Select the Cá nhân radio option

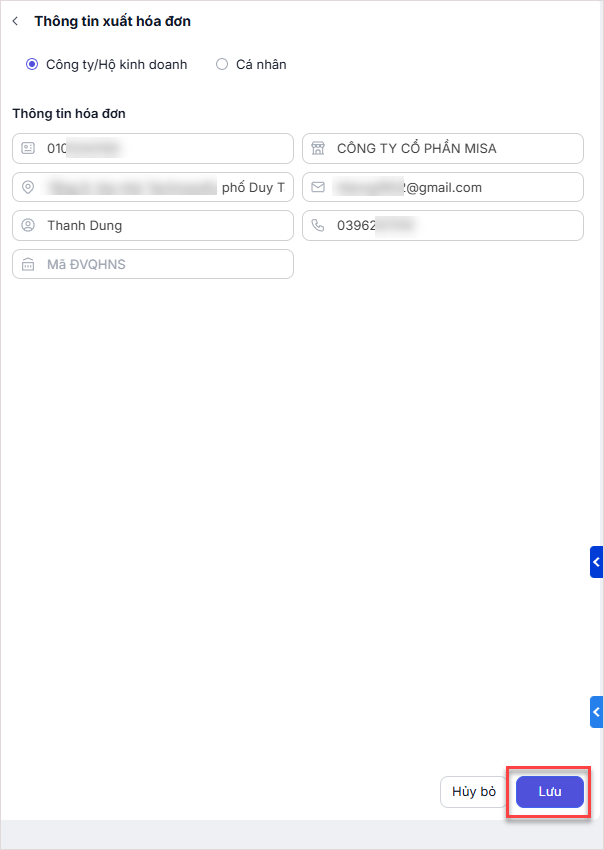click(222, 64)
